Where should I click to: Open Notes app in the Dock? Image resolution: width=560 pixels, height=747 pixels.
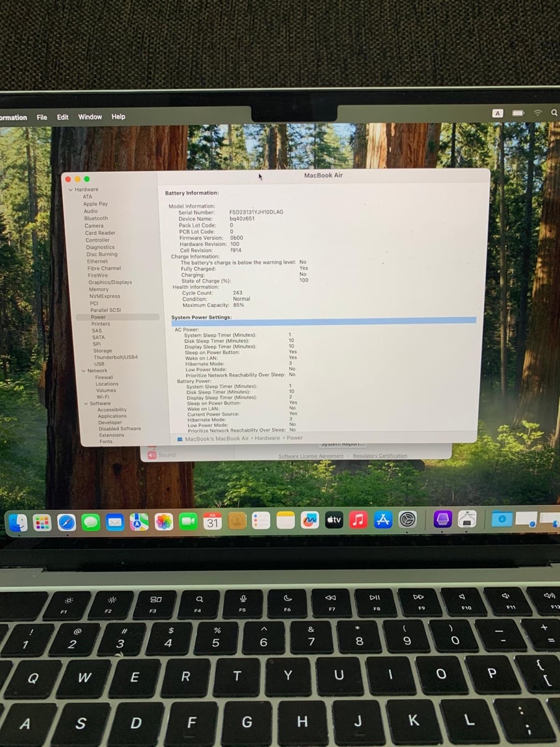(286, 521)
